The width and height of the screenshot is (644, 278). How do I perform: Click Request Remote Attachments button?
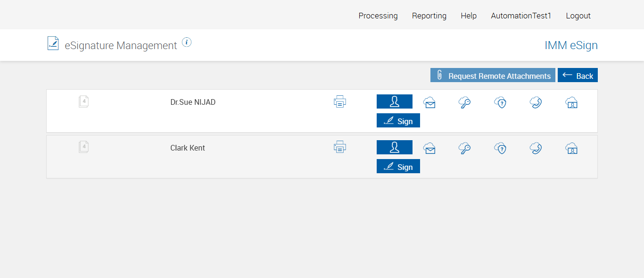point(493,76)
